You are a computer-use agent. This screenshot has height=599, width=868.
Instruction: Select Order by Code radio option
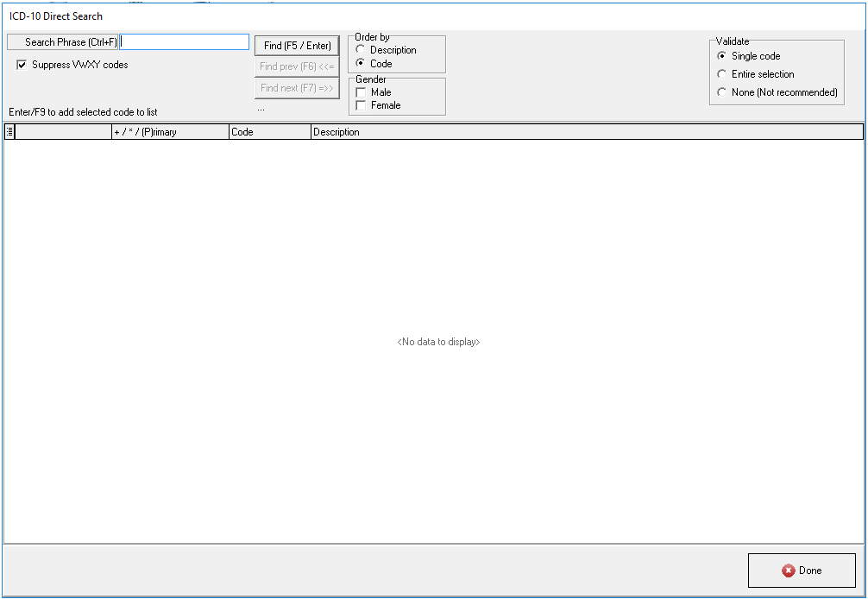tap(361, 64)
